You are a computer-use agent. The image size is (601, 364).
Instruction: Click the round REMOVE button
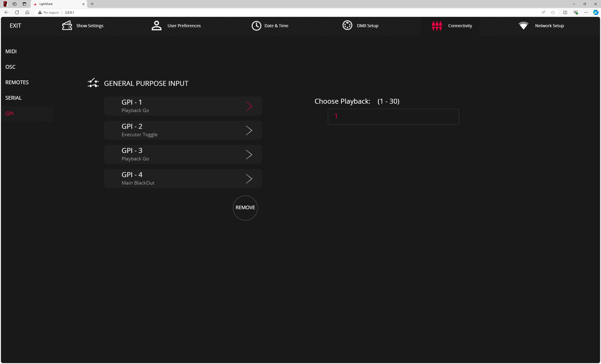point(245,208)
